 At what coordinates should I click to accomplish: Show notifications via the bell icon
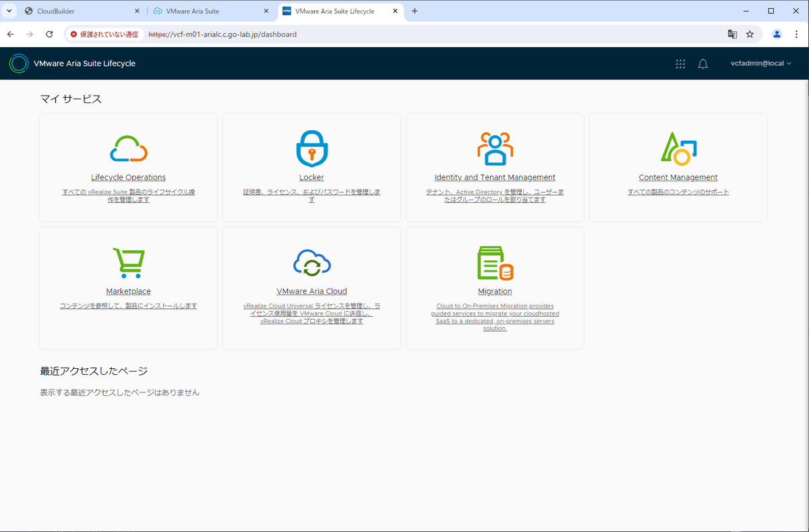click(x=702, y=63)
